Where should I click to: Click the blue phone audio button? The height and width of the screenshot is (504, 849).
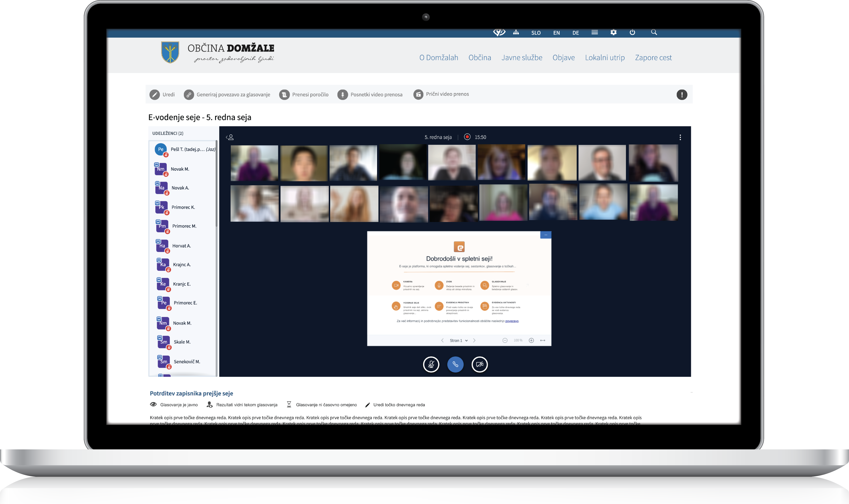[x=455, y=364]
